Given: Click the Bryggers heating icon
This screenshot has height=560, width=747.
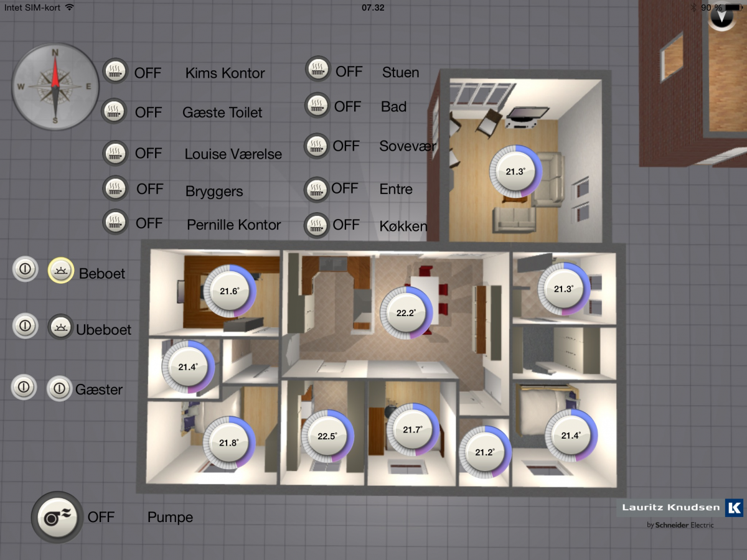Looking at the screenshot, I should (x=115, y=189).
